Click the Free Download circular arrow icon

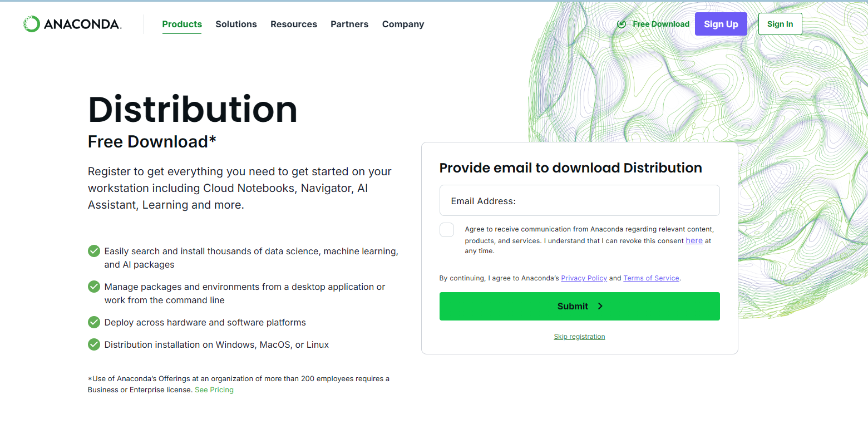point(622,24)
